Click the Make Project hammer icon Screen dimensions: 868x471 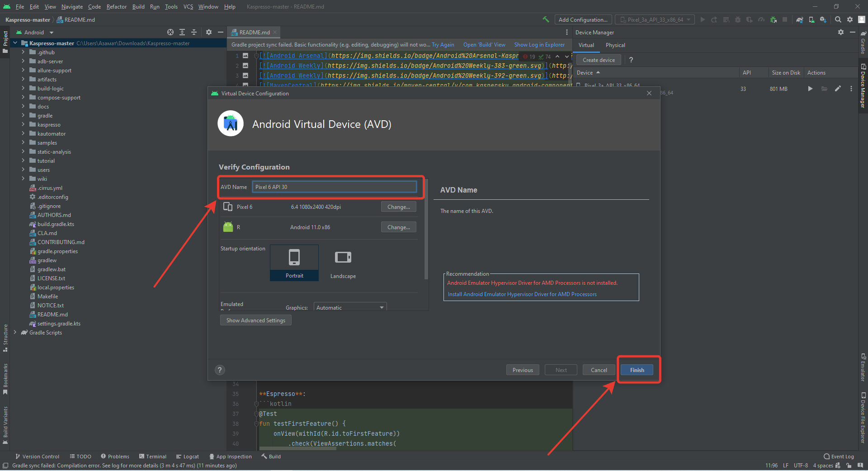[546, 19]
